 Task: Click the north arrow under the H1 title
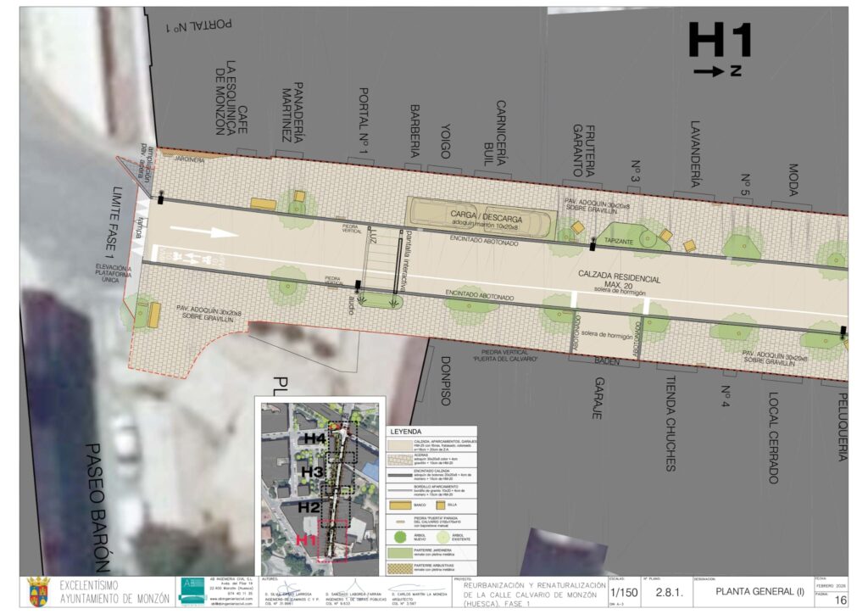pyautogui.click(x=709, y=71)
